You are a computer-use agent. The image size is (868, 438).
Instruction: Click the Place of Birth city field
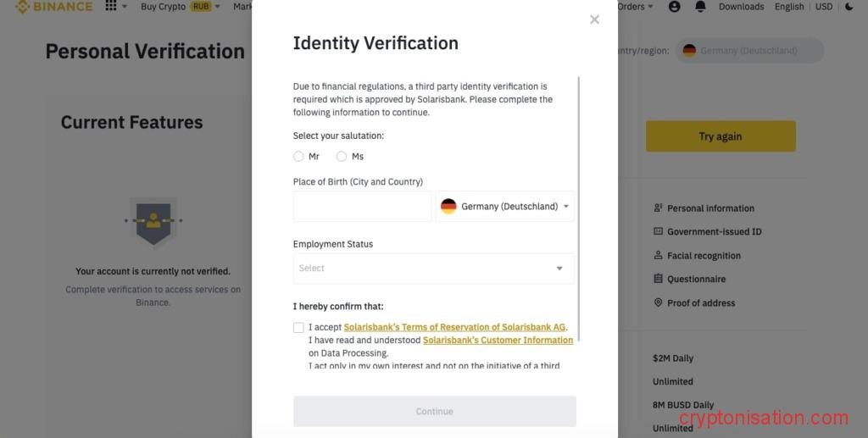362,207
